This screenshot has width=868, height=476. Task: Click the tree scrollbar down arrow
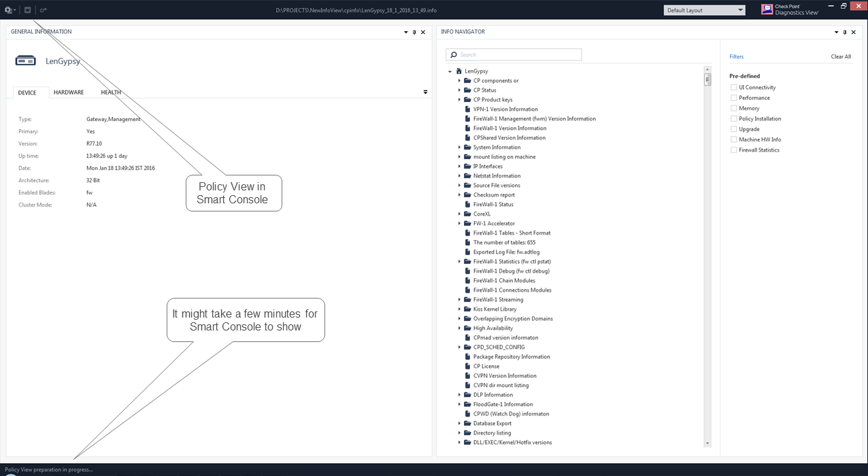coord(707,443)
